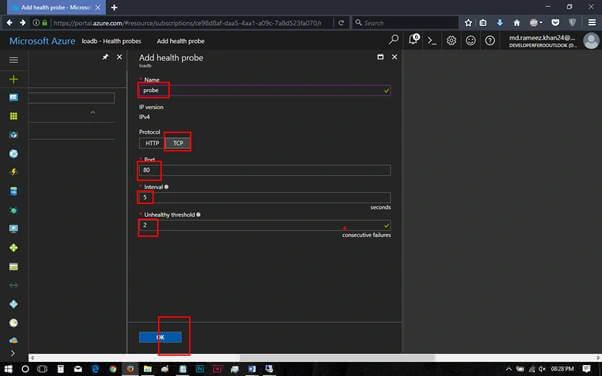Go to Firefox home page icon
This screenshot has height=376, width=602.
coord(517,23)
